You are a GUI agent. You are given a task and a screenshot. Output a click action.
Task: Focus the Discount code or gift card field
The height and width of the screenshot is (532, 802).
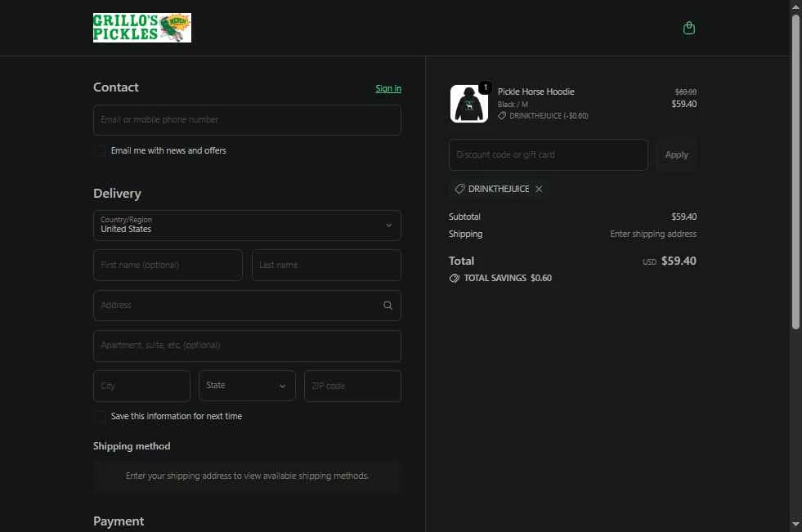(549, 154)
